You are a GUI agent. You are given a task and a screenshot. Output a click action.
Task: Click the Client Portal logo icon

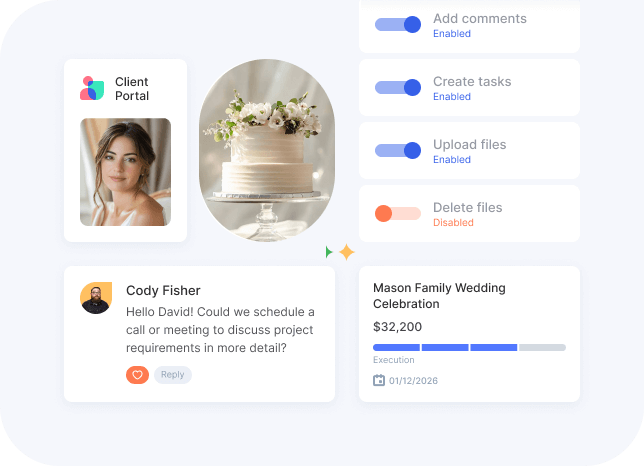click(92, 88)
